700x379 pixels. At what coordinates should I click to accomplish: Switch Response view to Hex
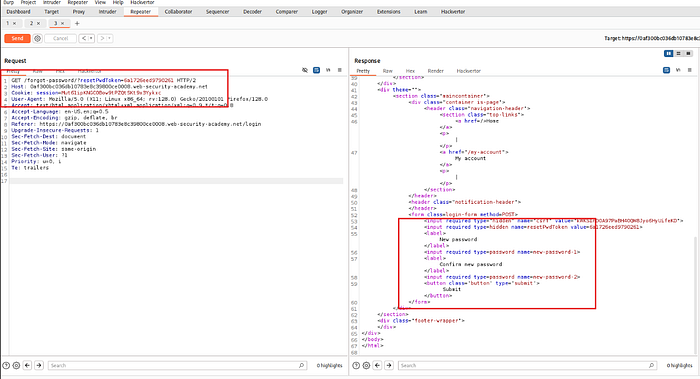(410, 71)
